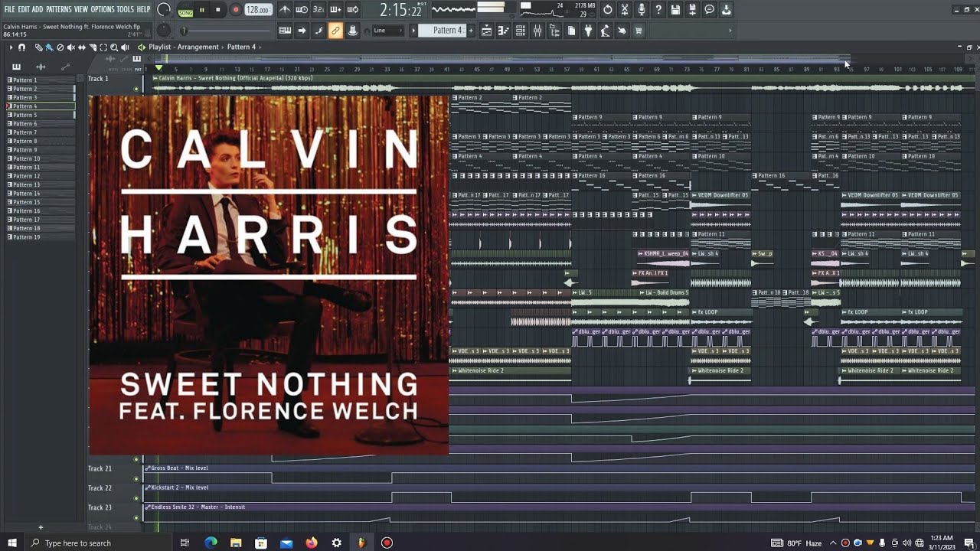Open the chat bubble project info icon
This screenshot has width=980, height=551.
(x=709, y=10)
